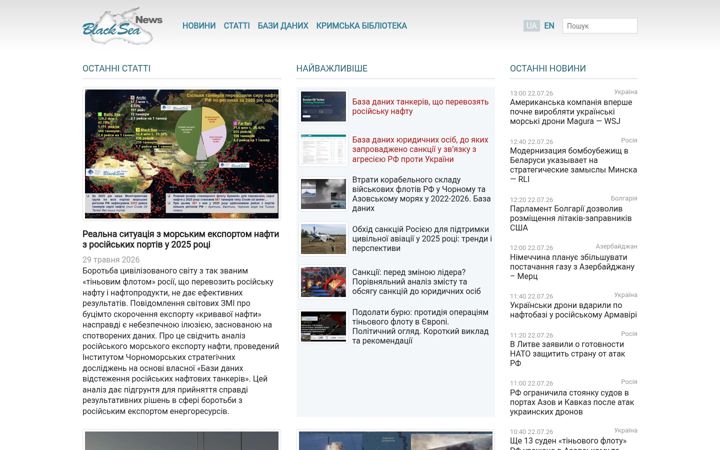Open news В Литве заявили о готовности НАТО
Image resolution: width=720 pixels, height=450 pixels.
pos(567,354)
